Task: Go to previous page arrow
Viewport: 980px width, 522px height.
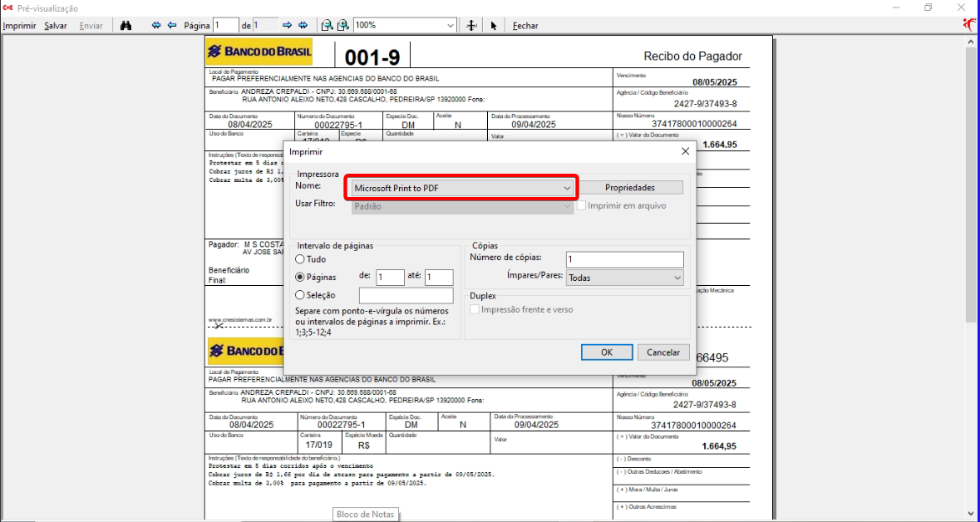Action: [172, 26]
